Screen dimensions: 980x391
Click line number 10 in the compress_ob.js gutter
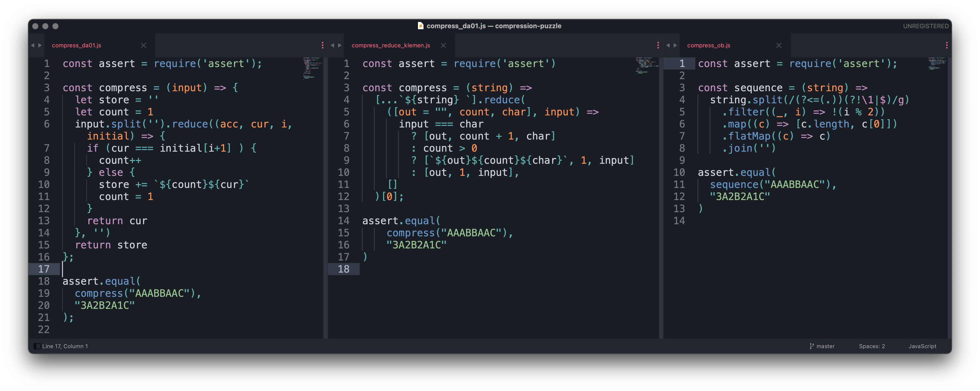point(679,172)
